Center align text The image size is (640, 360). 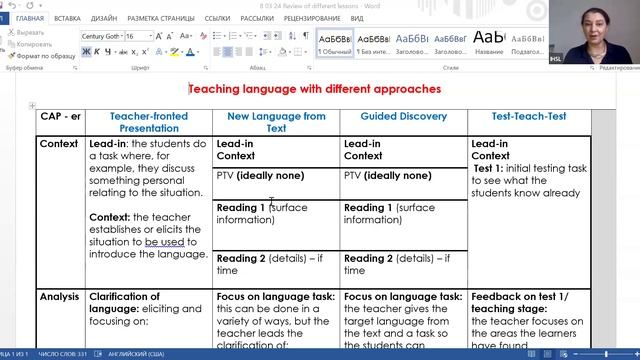pyautogui.click(x=228, y=52)
